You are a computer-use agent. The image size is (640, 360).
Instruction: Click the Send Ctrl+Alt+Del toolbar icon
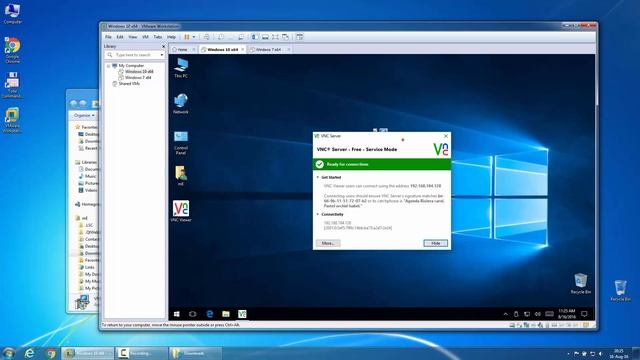(207, 37)
